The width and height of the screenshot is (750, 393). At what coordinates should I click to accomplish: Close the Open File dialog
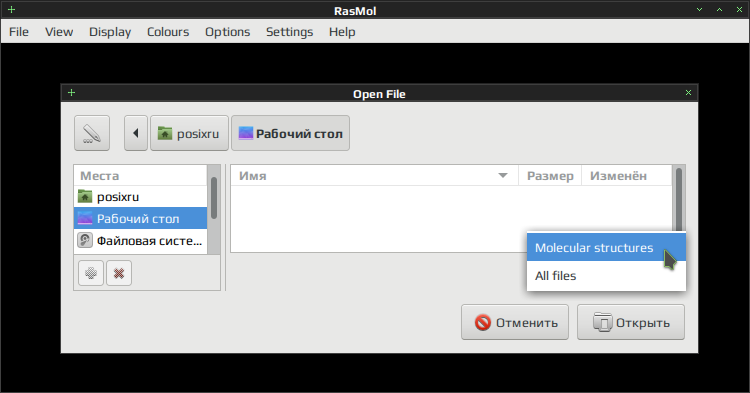pos(688,93)
